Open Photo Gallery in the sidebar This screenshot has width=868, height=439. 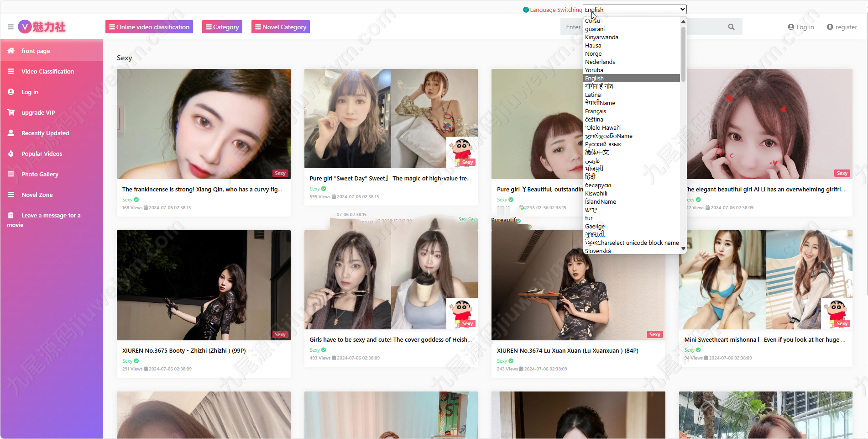tap(40, 174)
